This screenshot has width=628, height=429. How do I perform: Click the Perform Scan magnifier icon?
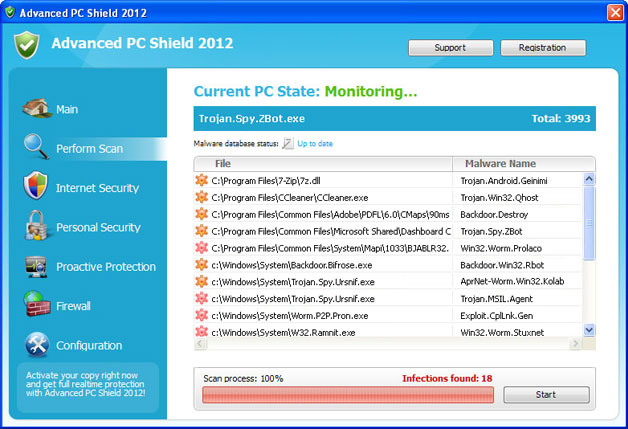click(36, 147)
